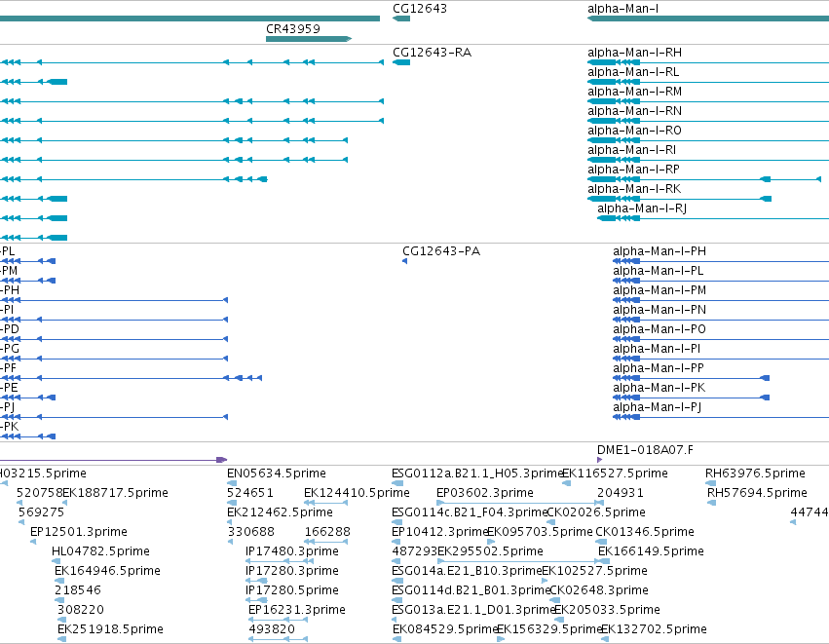
Task: Select the EP03602.3prime EST label
Action: coord(485,493)
